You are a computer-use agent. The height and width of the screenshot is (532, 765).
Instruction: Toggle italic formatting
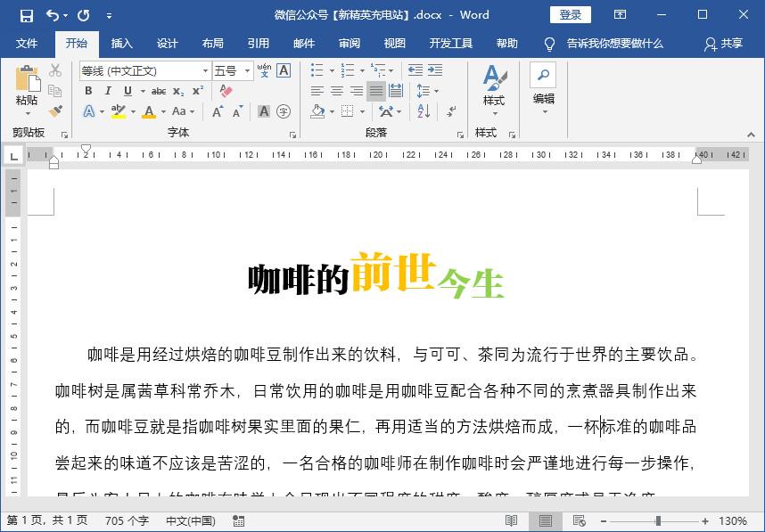tap(108, 91)
